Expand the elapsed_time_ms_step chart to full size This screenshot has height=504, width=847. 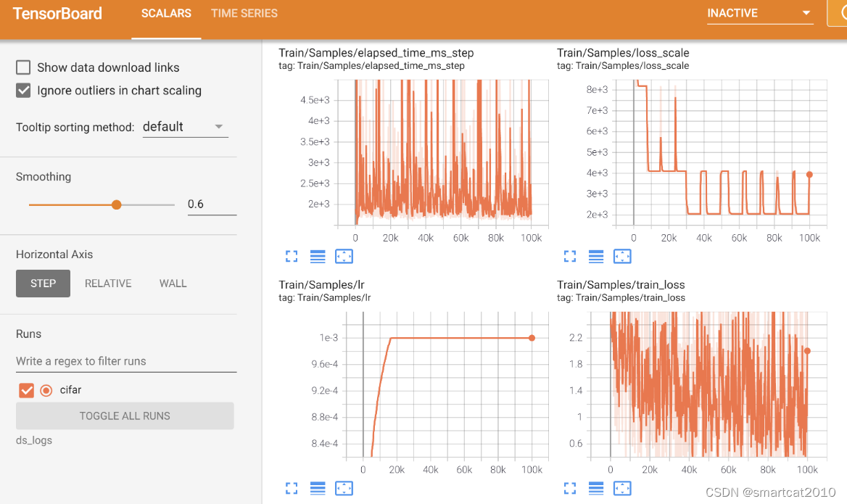(292, 257)
